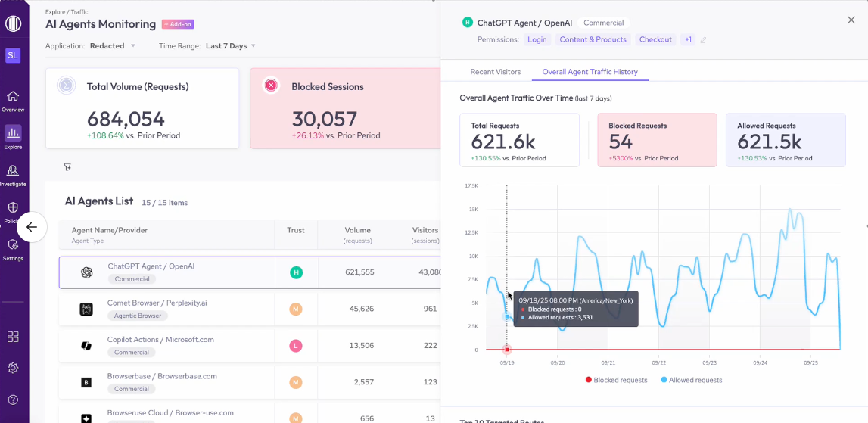Open the Overview section in sidebar
868x423 pixels.
tap(13, 101)
